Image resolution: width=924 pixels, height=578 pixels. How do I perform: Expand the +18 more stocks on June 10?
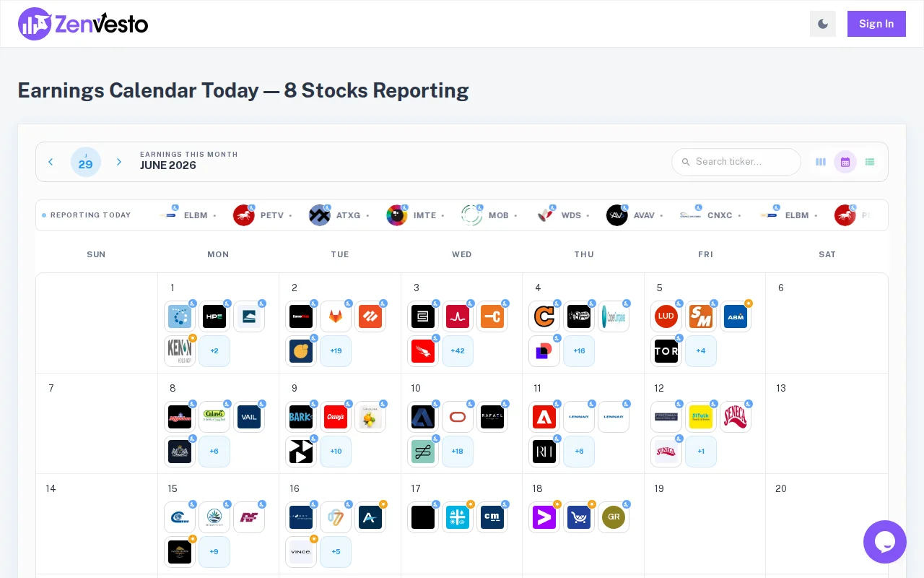click(458, 452)
